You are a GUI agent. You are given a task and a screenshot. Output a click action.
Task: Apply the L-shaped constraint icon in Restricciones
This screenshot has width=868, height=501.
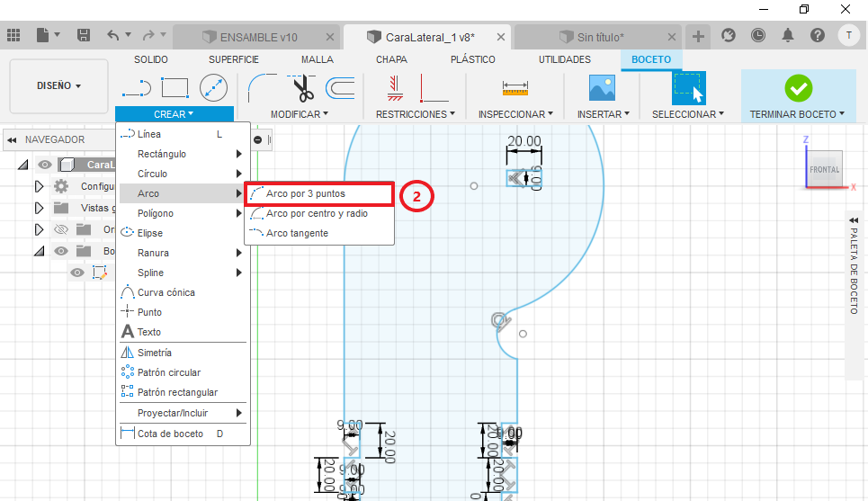coord(434,88)
